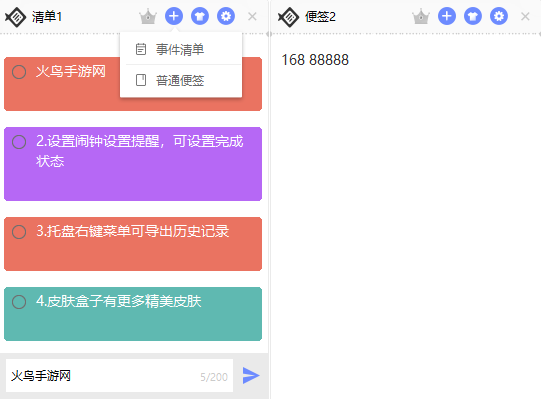The image size is (541, 399).
Task: Open settings gear icon in 清单1 window
Action: coord(226,16)
